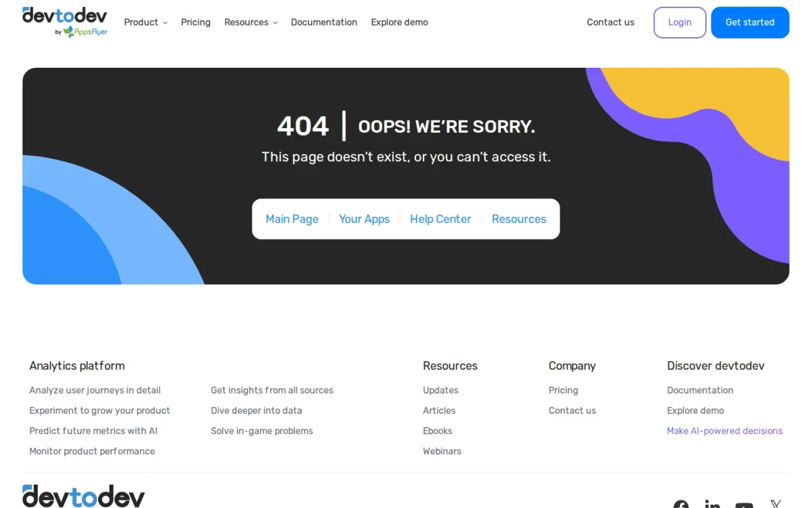Open Contact us under Company
The image size is (812, 508).
point(572,410)
